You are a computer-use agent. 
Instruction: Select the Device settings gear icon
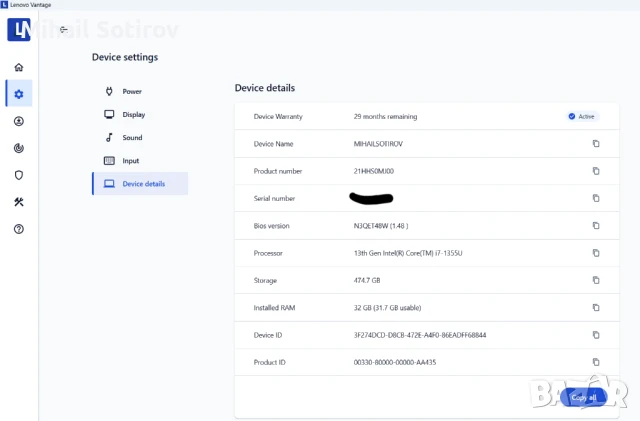click(19, 94)
